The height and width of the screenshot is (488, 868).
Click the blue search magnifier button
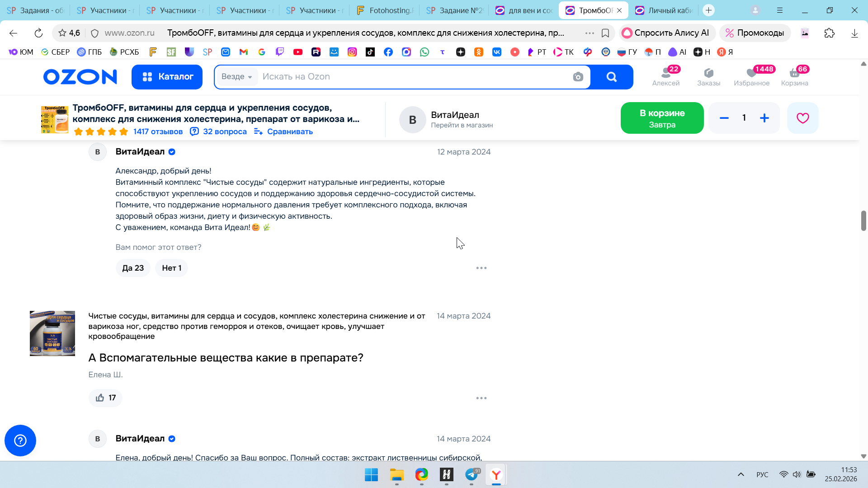pyautogui.click(x=611, y=77)
